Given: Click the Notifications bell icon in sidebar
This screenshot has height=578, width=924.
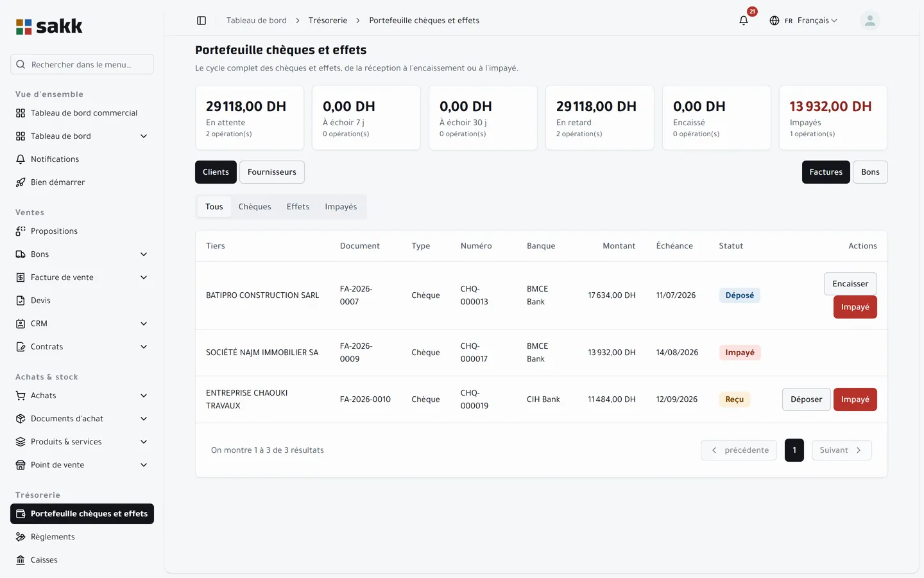Looking at the screenshot, I should click(x=21, y=159).
